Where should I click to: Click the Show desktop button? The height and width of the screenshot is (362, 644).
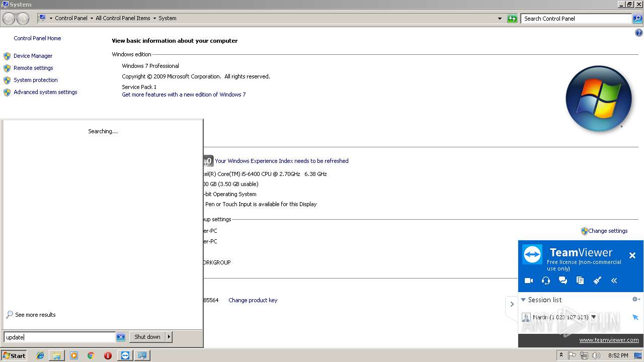(x=638, y=355)
